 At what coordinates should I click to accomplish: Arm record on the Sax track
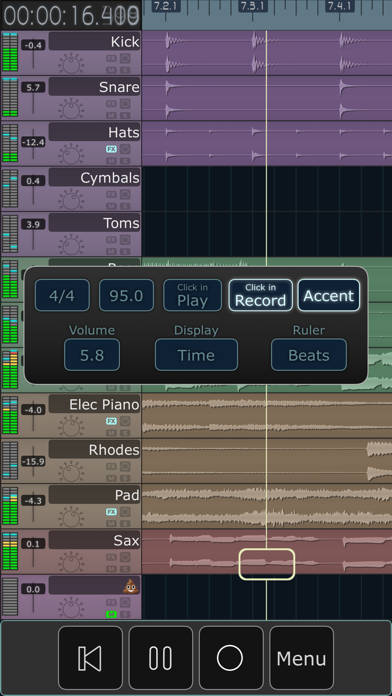coord(125,557)
